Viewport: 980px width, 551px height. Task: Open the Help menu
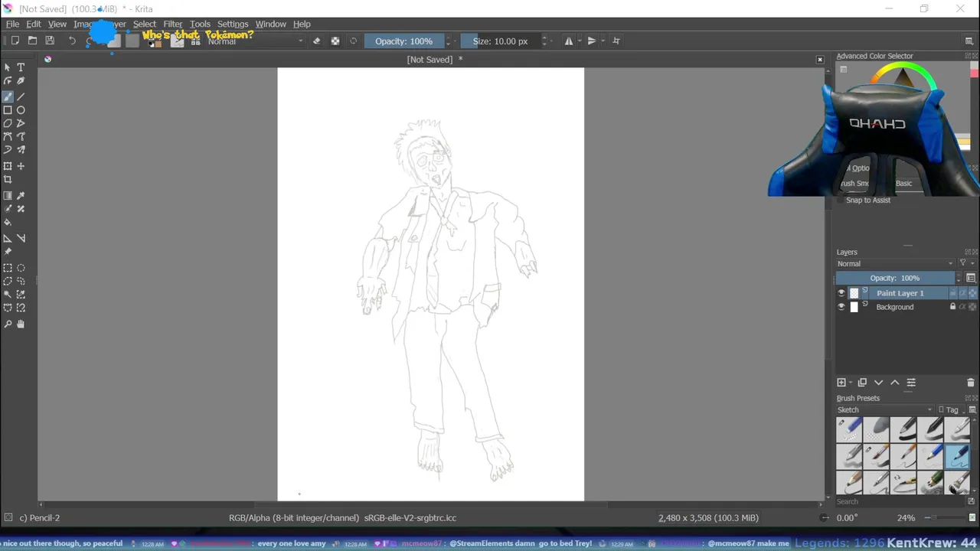click(302, 24)
